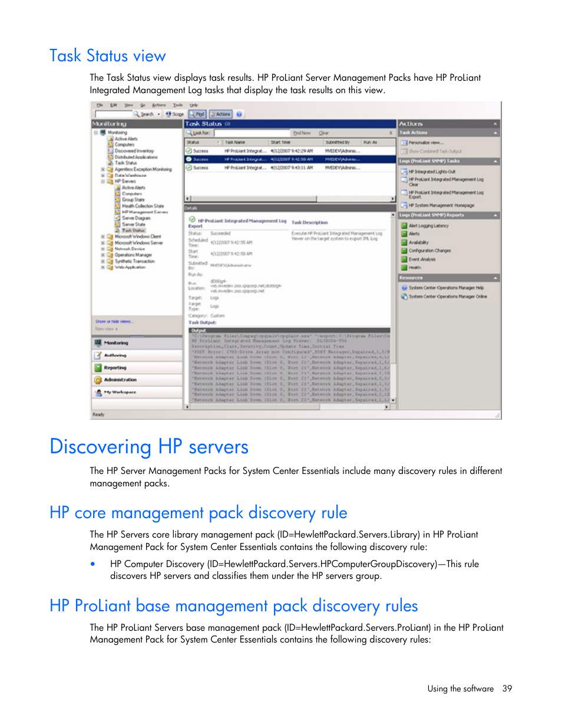The image size is (562, 728).
Task: Open the Go menu
Action: (x=143, y=105)
